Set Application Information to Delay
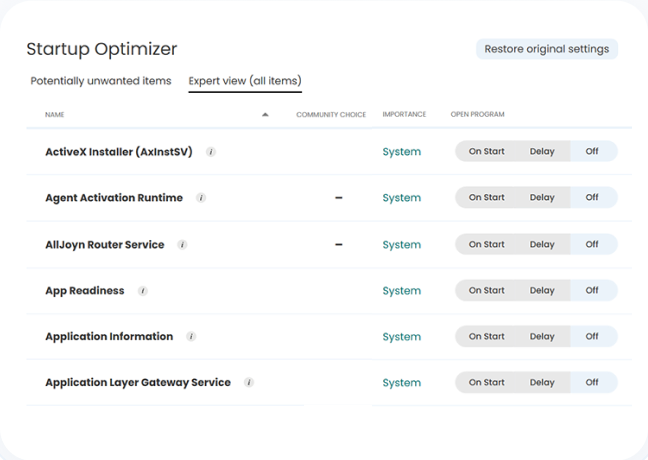The width and height of the screenshot is (648, 460). (x=542, y=336)
